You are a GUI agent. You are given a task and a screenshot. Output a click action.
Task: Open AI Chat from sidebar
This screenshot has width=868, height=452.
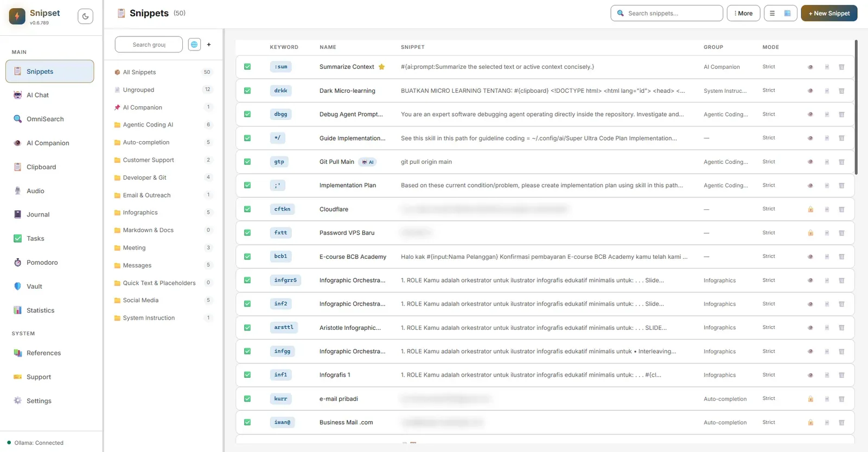tap(49, 95)
